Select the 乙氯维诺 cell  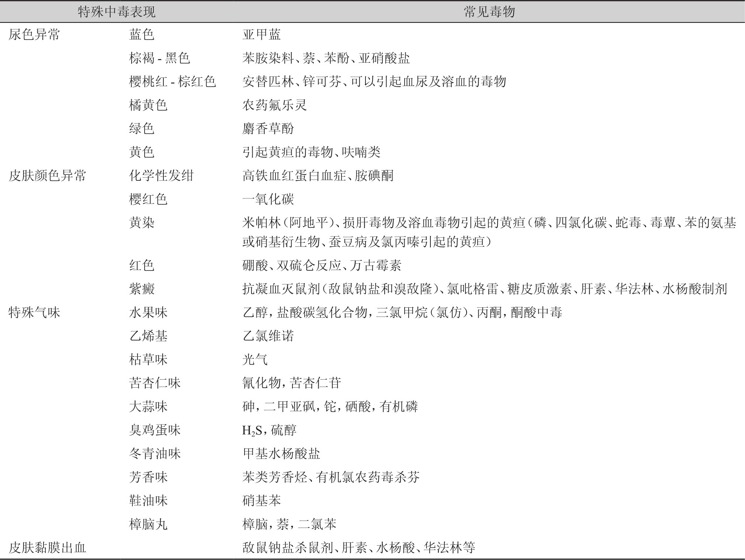pyautogui.click(x=268, y=336)
